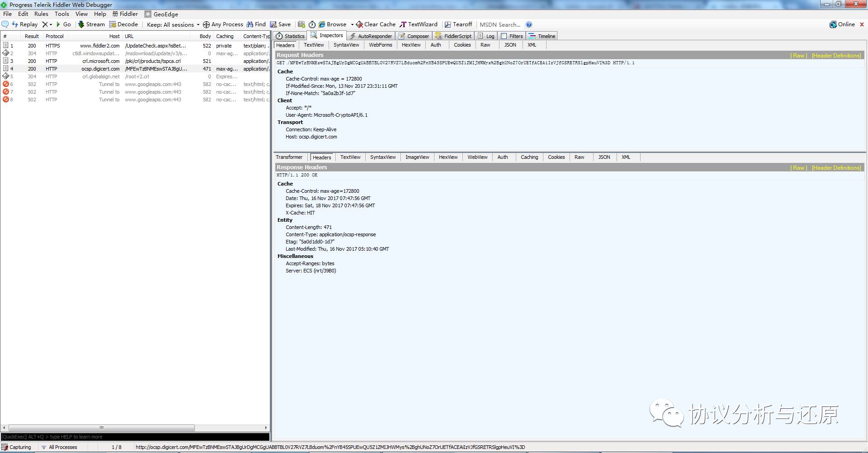Screen dimensions: 868x453
Task: Open help via blue question icon
Action: (529, 24)
